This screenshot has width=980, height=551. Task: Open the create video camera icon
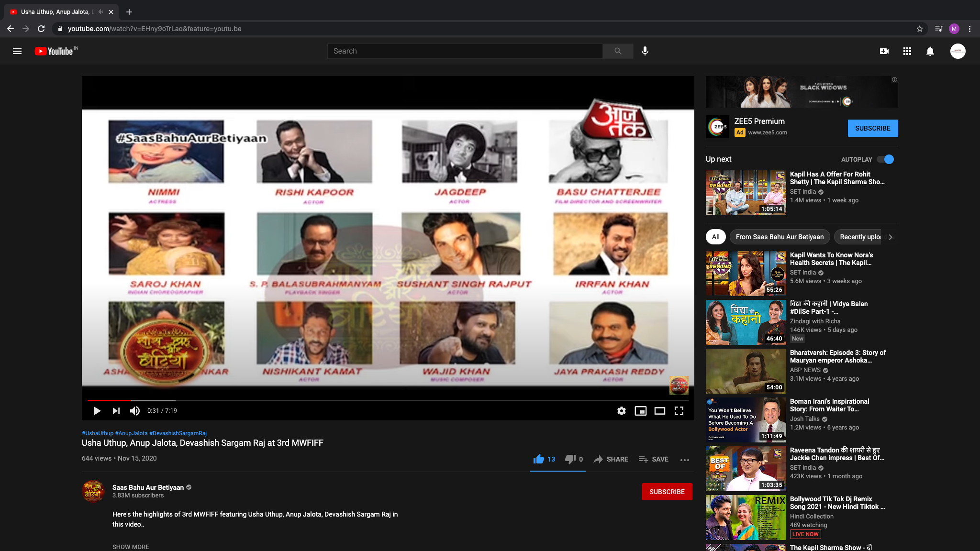pyautogui.click(x=884, y=51)
